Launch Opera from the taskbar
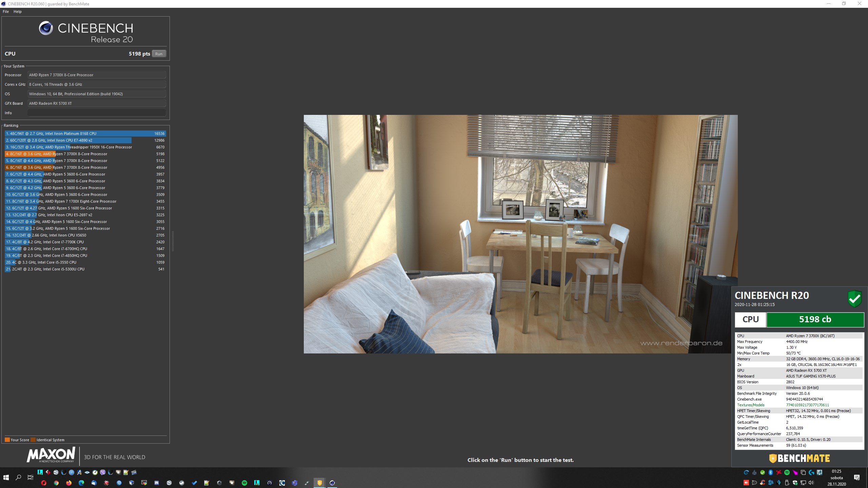 44,483
